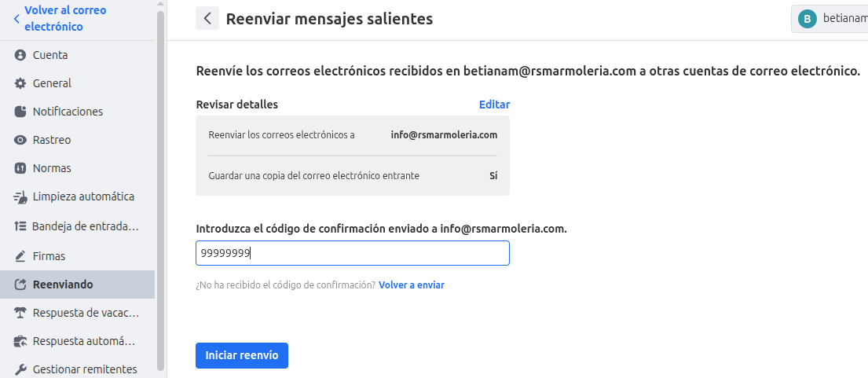Click the eye icon beside Rastreo
This screenshot has height=378, width=868.
[x=21, y=140]
